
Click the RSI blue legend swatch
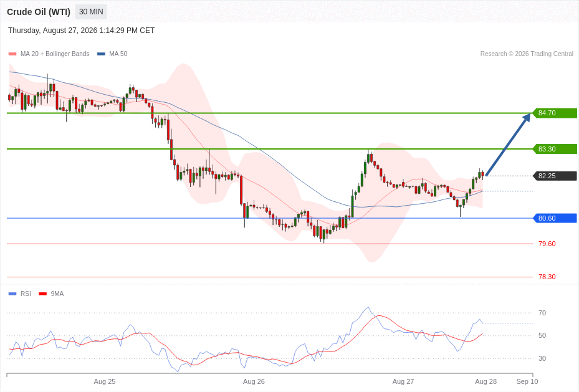pyautogui.click(x=12, y=294)
